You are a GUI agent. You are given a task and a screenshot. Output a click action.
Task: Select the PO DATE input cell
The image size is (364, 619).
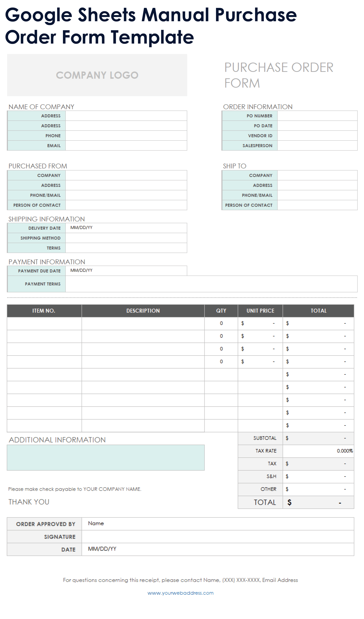[317, 125]
